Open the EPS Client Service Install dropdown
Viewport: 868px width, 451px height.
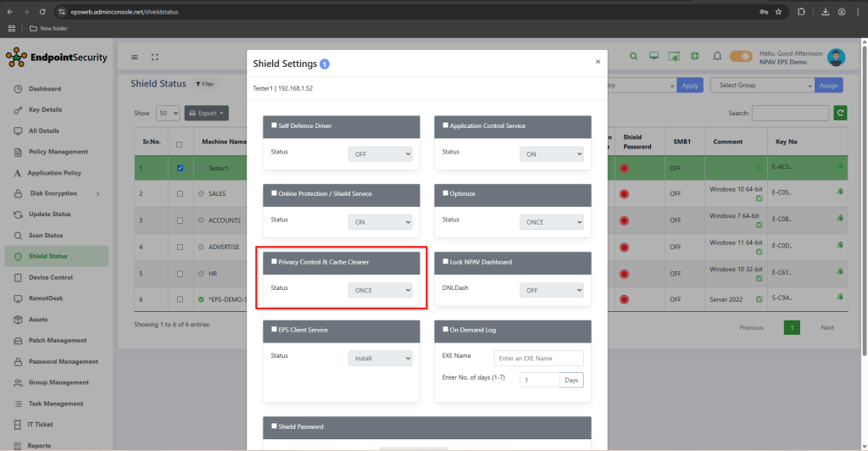(380, 358)
